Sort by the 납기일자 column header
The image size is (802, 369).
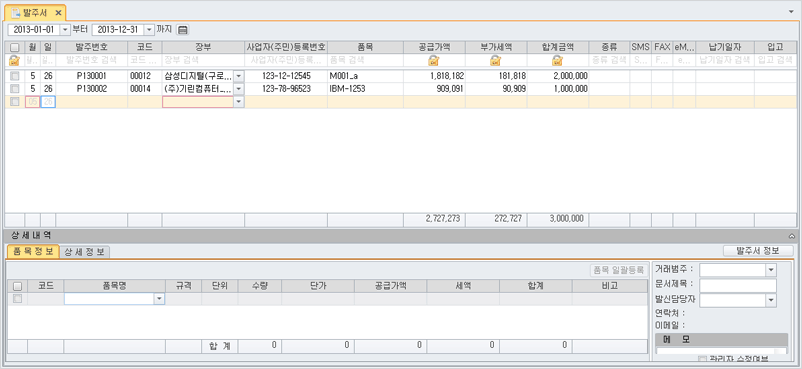pyautogui.click(x=725, y=47)
